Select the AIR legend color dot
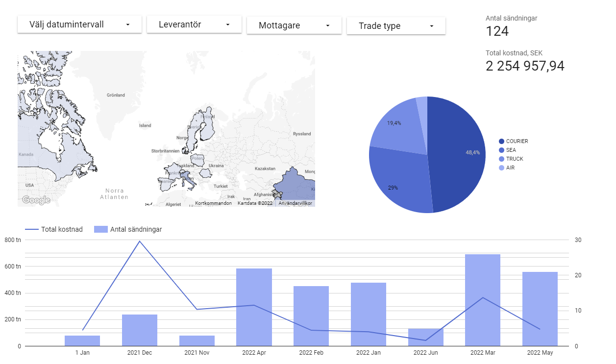The height and width of the screenshot is (364, 616). click(501, 168)
